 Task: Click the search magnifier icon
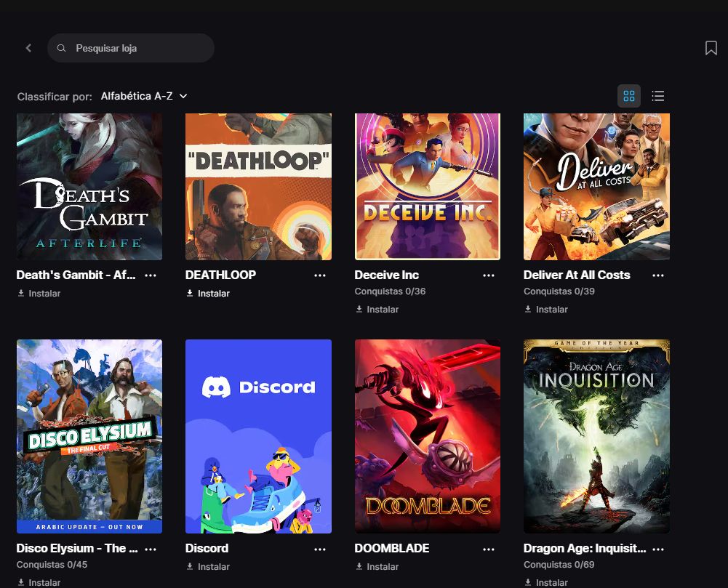click(61, 48)
